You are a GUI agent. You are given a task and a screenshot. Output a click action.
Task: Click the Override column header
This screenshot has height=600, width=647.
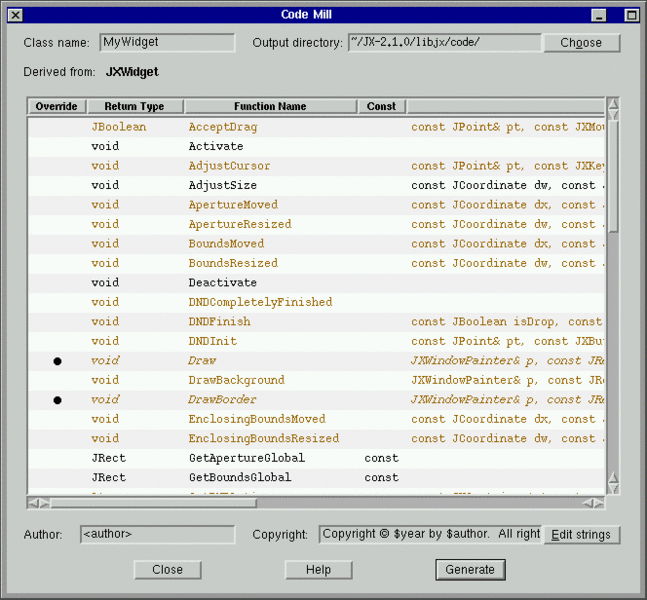tap(57, 106)
